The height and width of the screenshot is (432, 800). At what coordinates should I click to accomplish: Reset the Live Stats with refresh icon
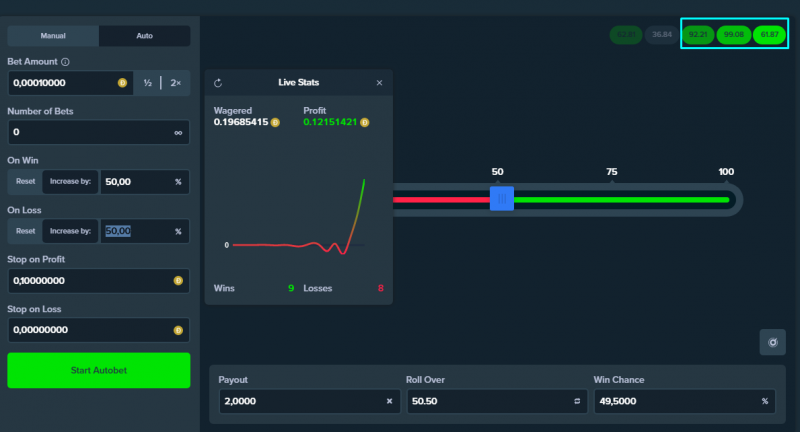[218, 83]
